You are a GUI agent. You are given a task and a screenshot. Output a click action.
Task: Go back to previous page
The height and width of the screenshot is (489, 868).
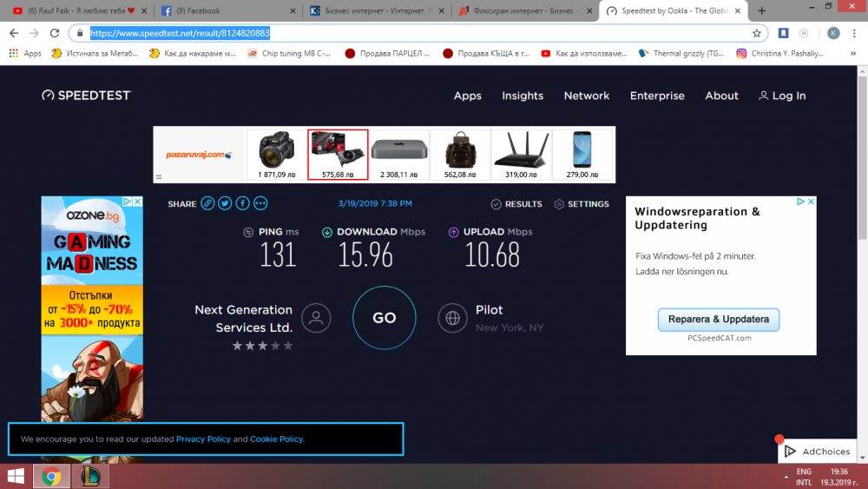[15, 33]
